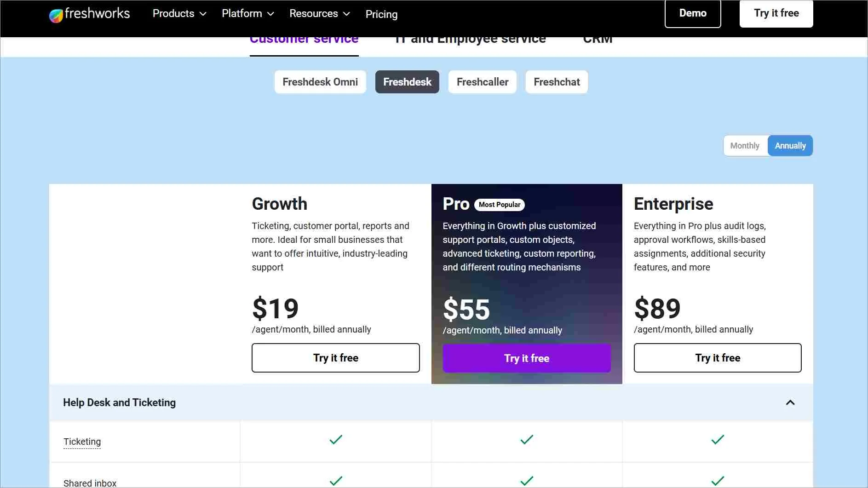
Task: Click the Demo button
Action: [x=693, y=13]
